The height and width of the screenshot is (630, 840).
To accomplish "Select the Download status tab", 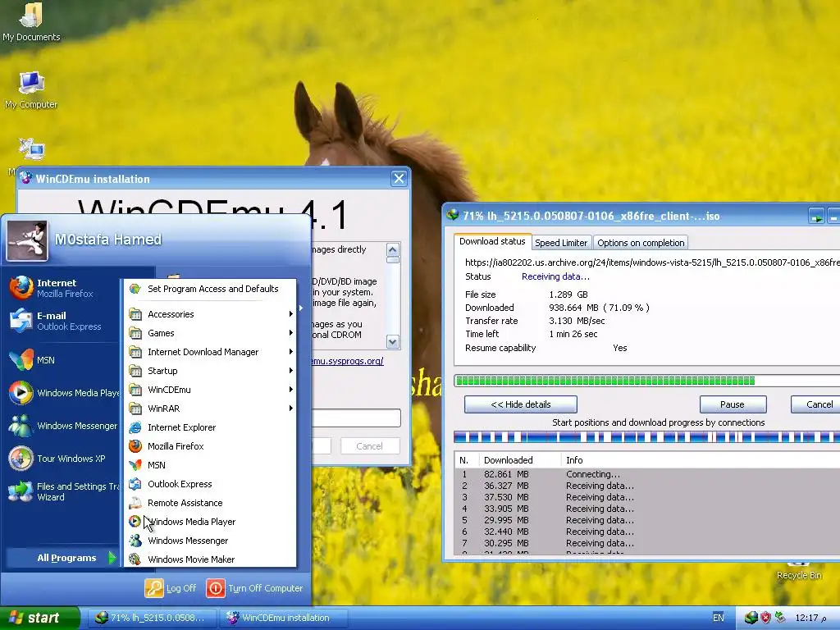I will click(x=492, y=241).
